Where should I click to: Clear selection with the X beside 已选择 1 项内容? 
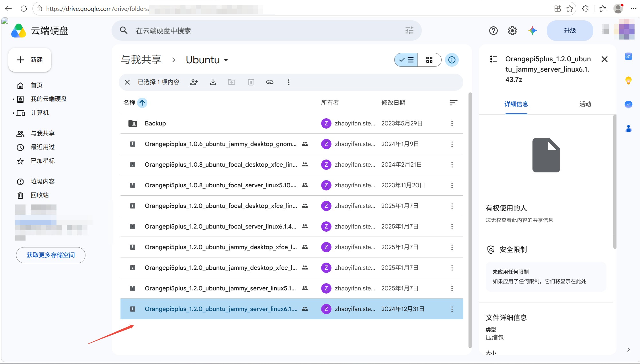click(127, 82)
